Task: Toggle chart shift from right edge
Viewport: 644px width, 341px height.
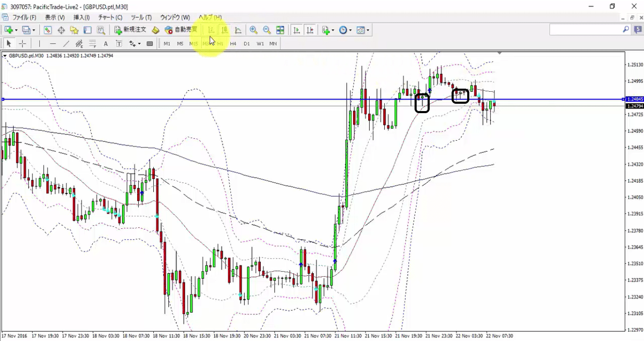Action: pos(310,30)
